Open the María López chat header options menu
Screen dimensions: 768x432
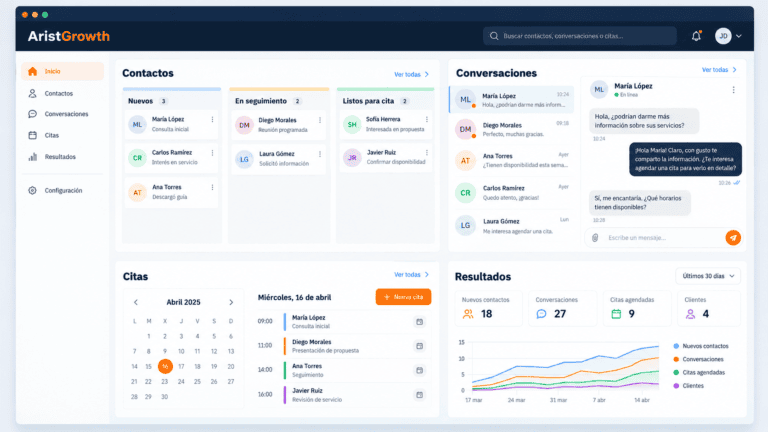tap(733, 90)
